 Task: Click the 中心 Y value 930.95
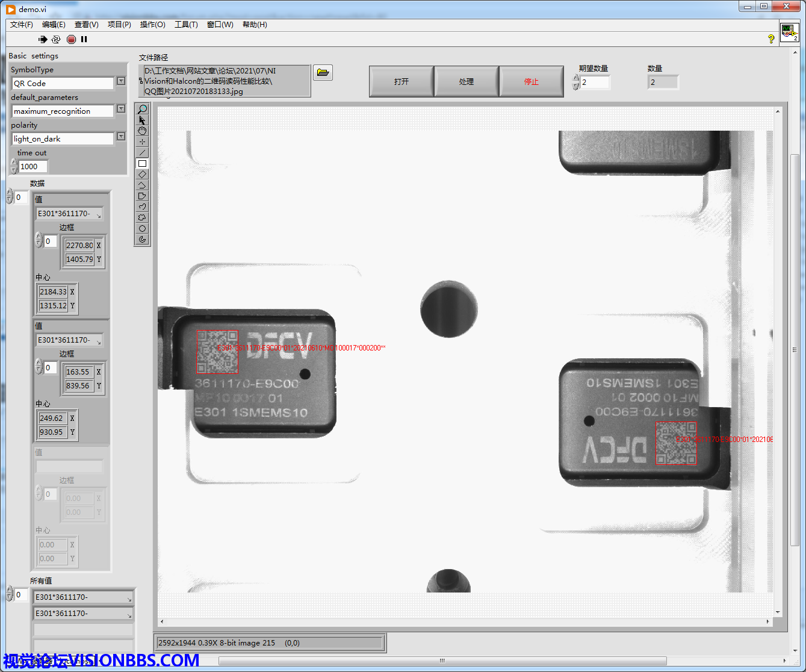coord(53,432)
